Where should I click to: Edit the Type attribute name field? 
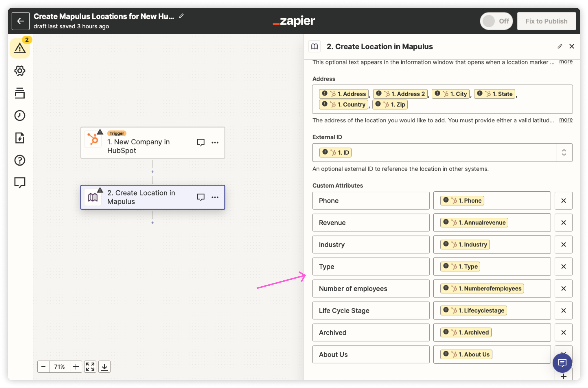[x=371, y=267]
